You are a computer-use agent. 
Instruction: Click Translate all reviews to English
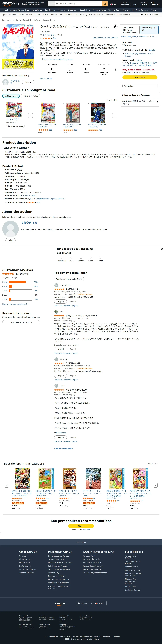point(69,279)
